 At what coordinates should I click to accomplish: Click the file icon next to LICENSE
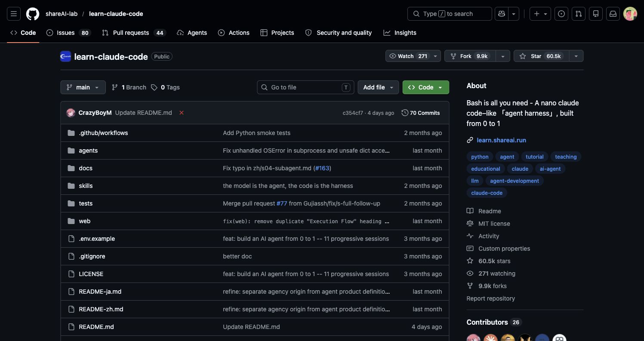coord(71,274)
